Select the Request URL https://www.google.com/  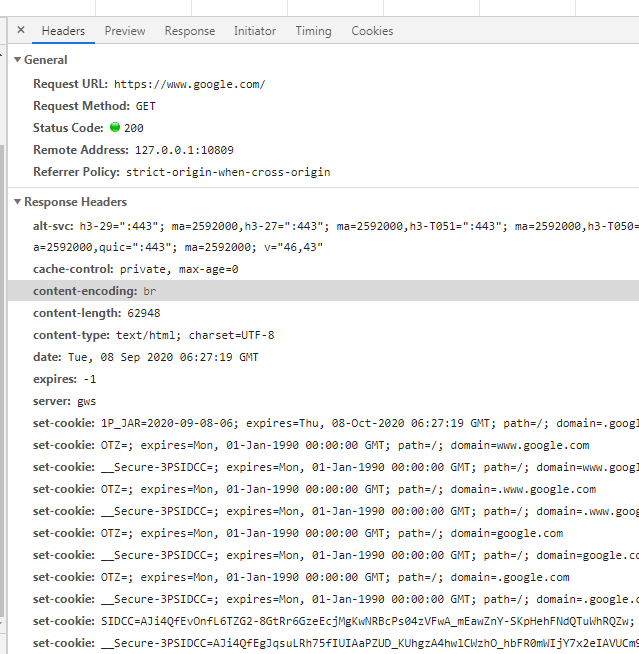click(189, 84)
